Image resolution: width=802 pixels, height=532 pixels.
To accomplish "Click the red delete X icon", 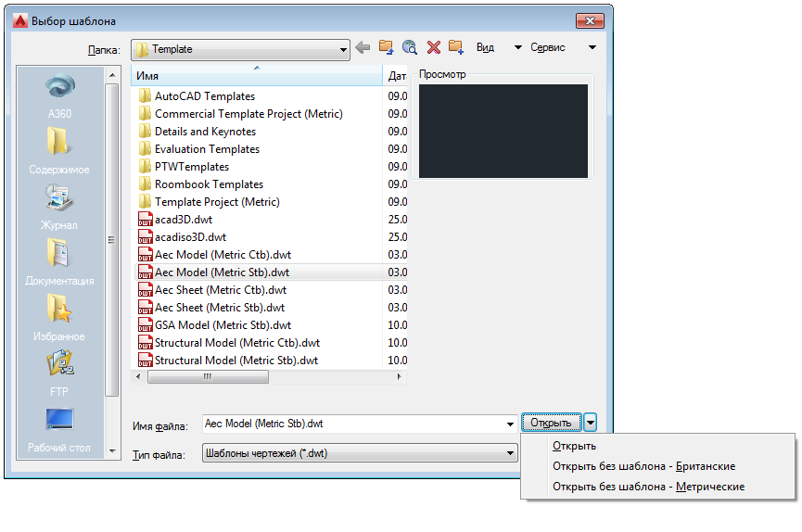I will pyautogui.click(x=434, y=47).
